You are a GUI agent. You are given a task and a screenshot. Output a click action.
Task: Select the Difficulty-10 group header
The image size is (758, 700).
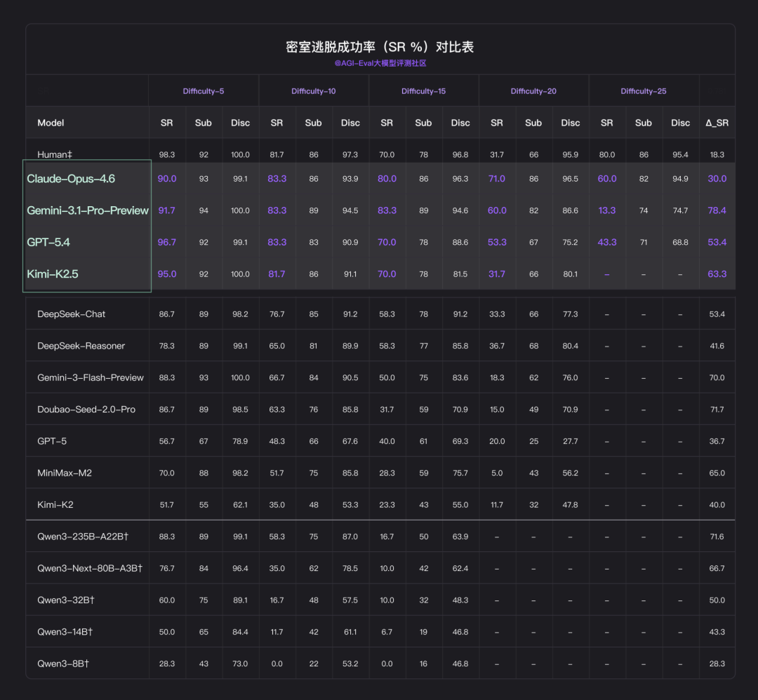pos(313,91)
